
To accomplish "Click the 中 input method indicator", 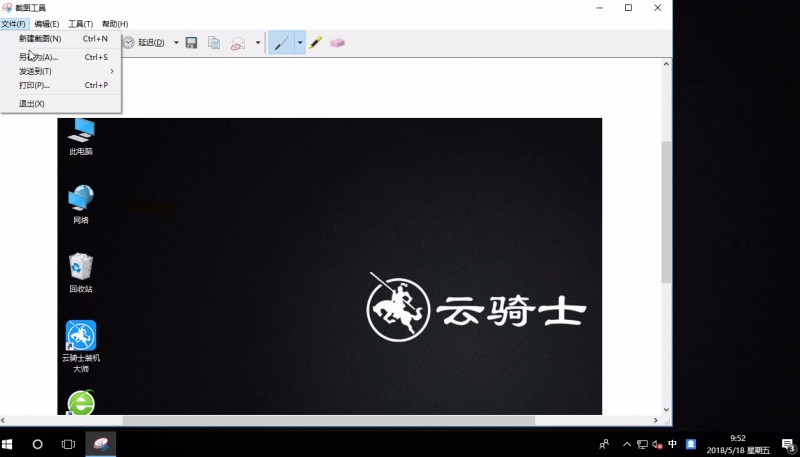I will click(x=672, y=444).
